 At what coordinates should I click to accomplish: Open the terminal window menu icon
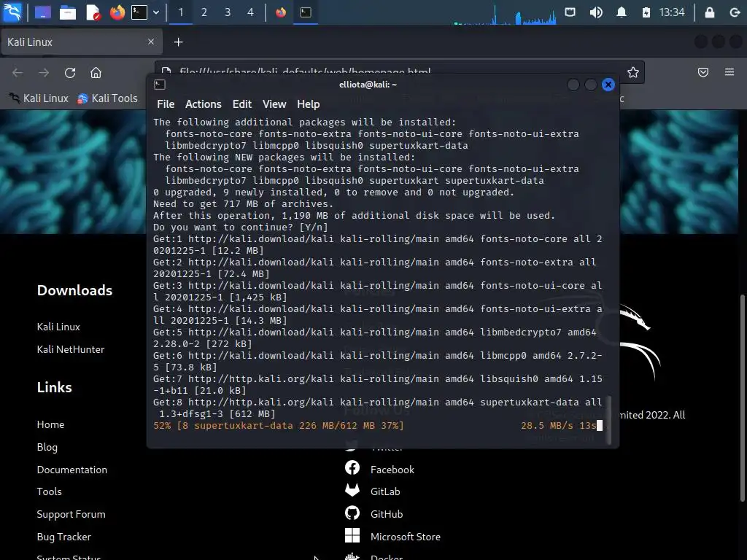[x=160, y=85]
